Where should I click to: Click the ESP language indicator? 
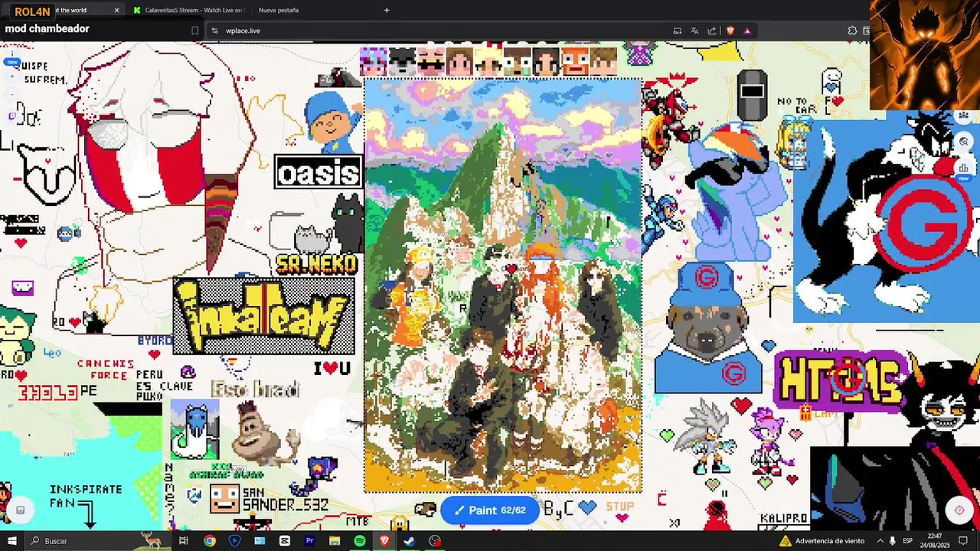(907, 541)
